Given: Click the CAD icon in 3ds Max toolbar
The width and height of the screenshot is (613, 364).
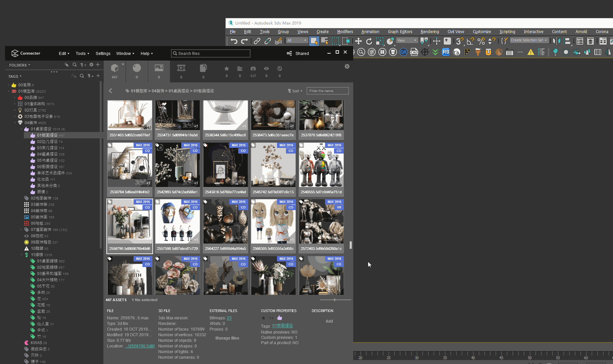Looking at the screenshot, I should pos(414,52).
